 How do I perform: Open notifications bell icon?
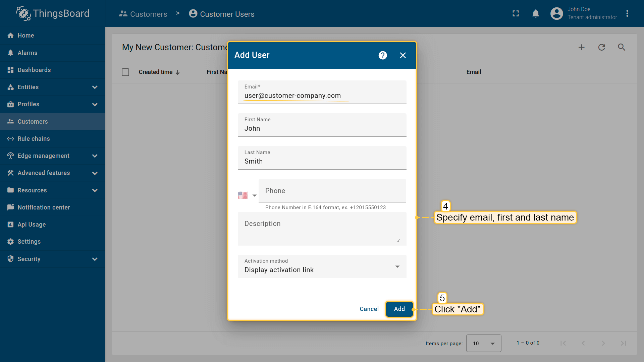click(536, 14)
